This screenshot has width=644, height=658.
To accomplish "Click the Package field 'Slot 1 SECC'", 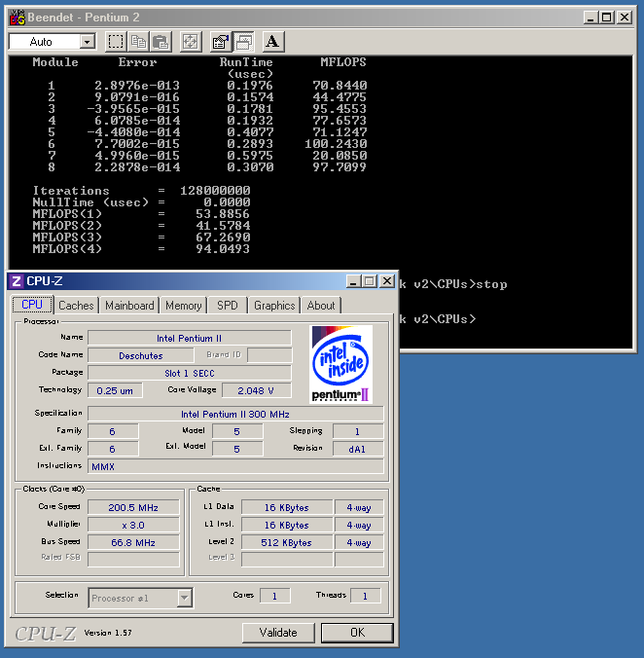I will click(189, 373).
